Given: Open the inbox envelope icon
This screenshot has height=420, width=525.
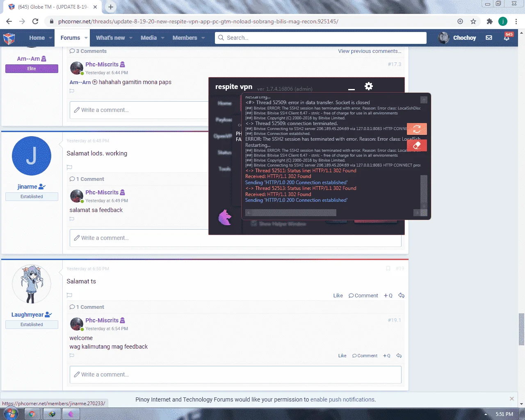Looking at the screenshot, I should point(489,38).
